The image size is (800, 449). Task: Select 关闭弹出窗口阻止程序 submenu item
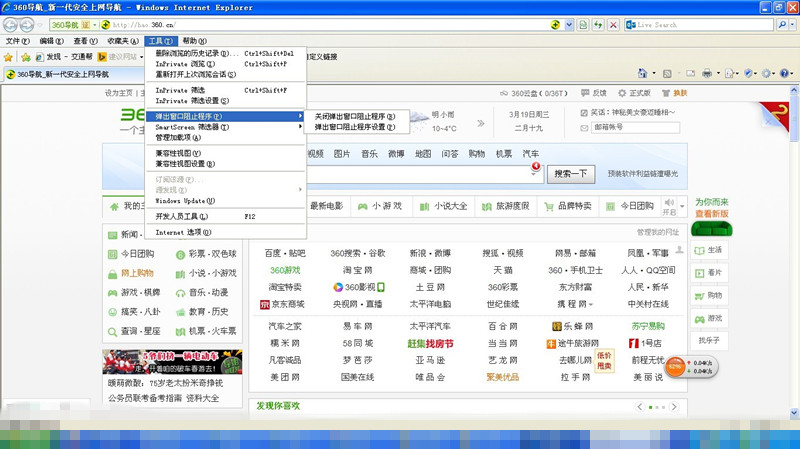coord(356,116)
